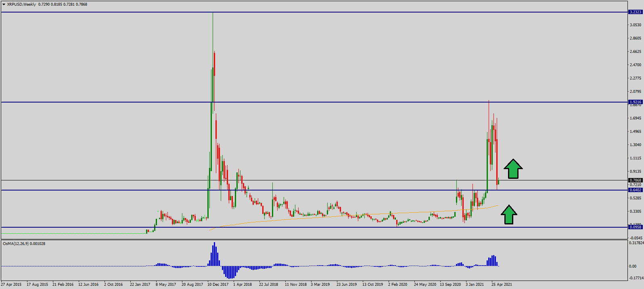The image size is (644, 289).
Task: Click the 13 Oct 2019 date label
Action: [x=372, y=285]
